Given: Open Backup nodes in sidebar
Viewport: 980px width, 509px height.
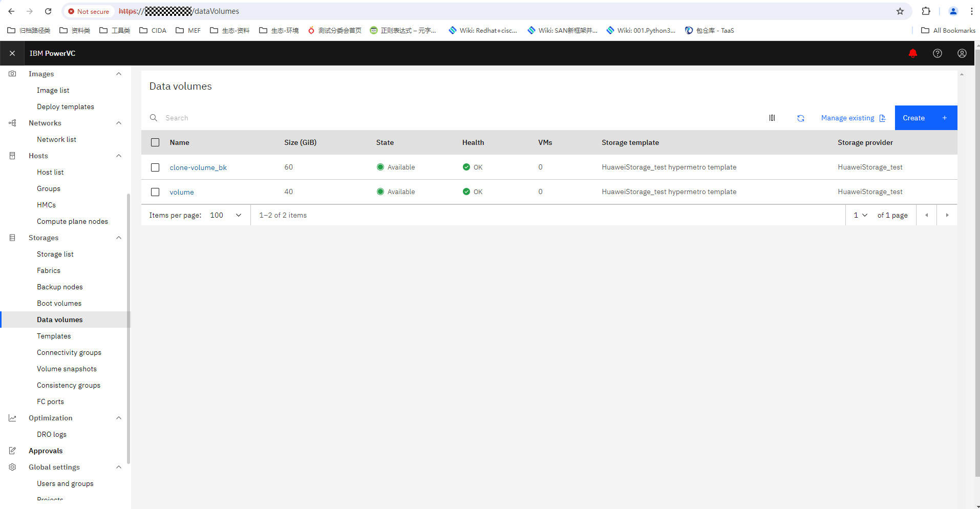Looking at the screenshot, I should 59,287.
